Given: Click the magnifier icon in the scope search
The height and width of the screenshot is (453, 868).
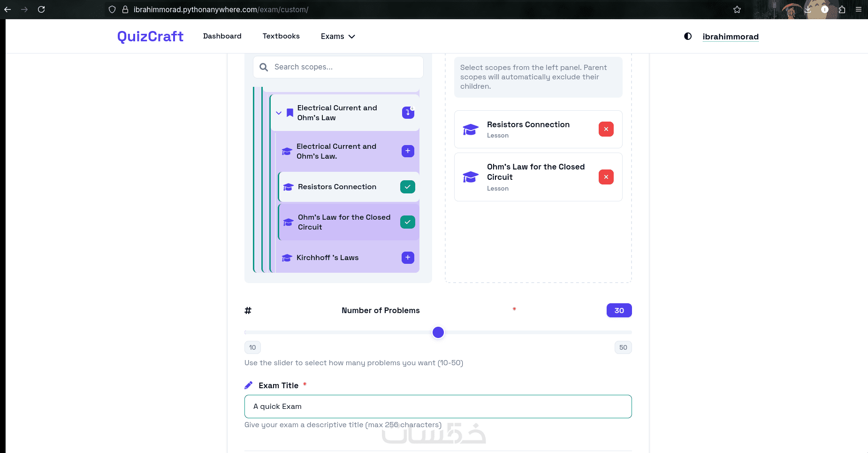Looking at the screenshot, I should tap(264, 67).
